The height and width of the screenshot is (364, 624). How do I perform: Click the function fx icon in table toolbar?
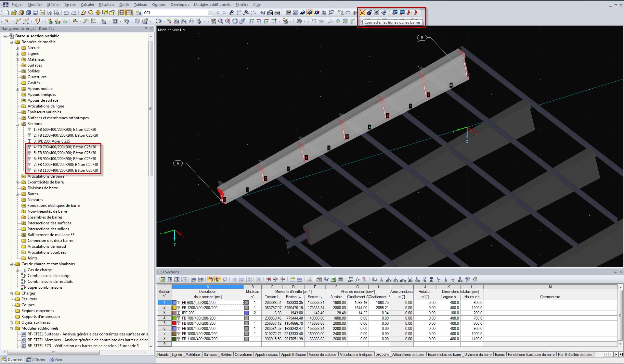pyautogui.click(x=357, y=279)
